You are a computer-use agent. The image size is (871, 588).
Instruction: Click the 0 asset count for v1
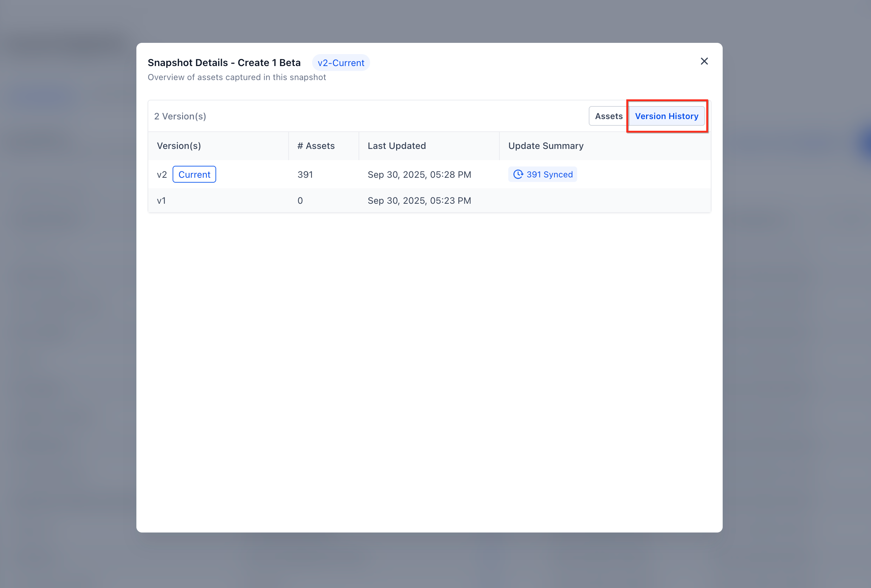point(300,201)
